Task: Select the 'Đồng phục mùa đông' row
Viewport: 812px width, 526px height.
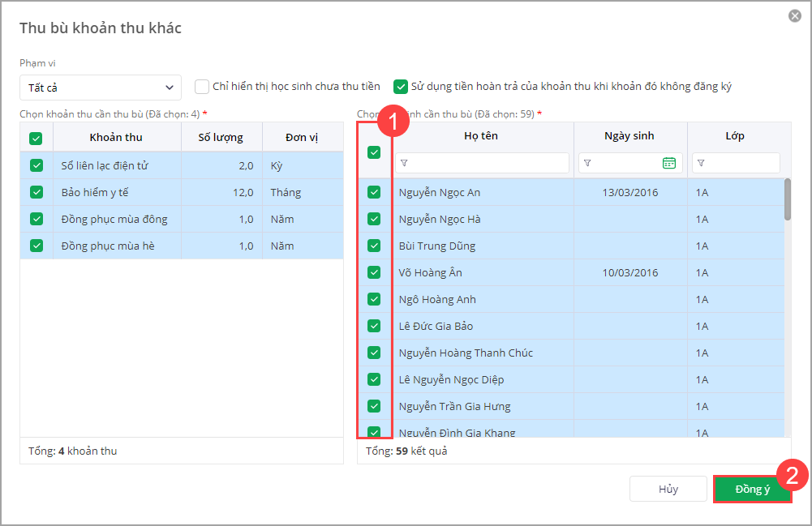Action: click(114, 219)
